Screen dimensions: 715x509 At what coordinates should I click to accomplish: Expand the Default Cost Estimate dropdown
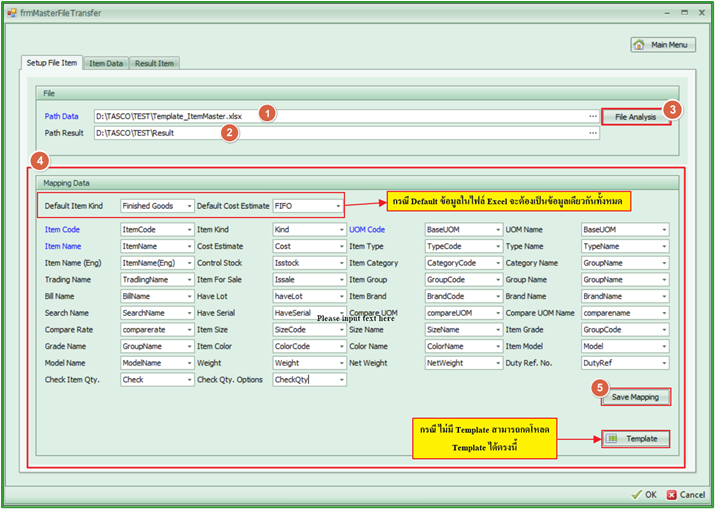tap(339, 206)
